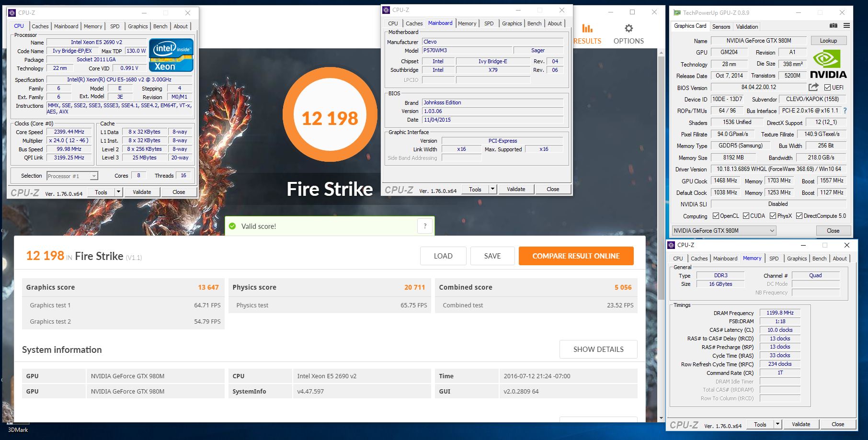868x440 pixels.
Task: Click the GPU-Z Name field value
Action: [x=758, y=41]
